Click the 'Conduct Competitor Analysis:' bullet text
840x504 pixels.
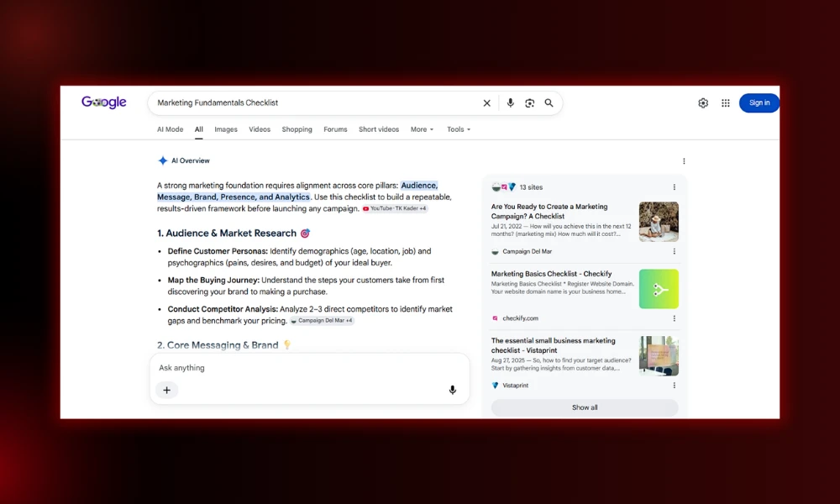(223, 309)
